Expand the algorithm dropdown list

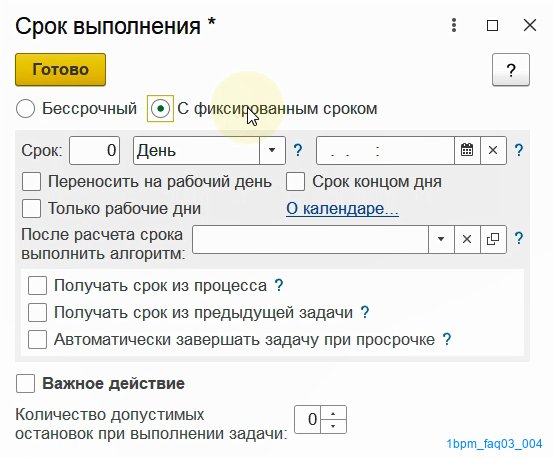[441, 239]
